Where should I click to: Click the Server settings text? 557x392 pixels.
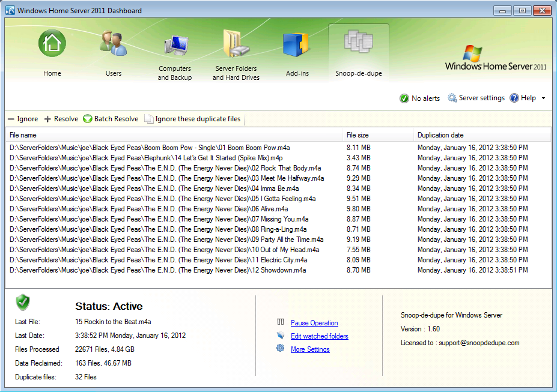point(482,98)
